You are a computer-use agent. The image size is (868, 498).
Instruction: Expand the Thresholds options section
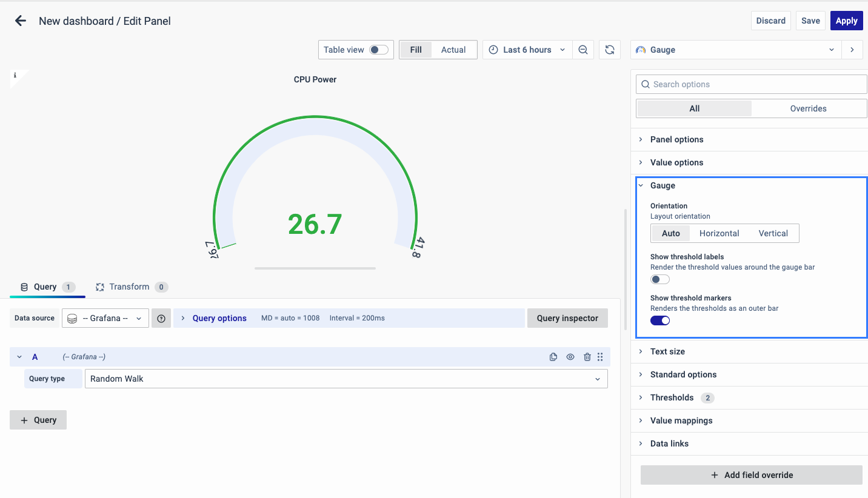tap(672, 397)
